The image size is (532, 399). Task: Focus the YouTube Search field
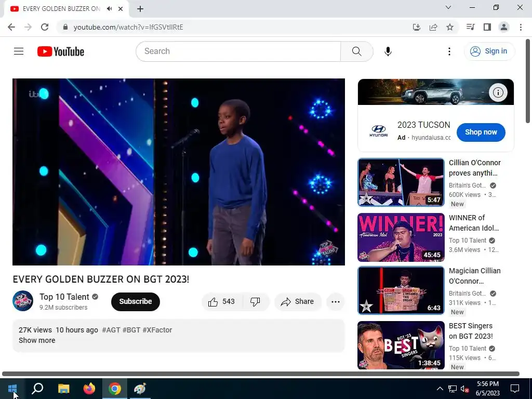point(238,51)
